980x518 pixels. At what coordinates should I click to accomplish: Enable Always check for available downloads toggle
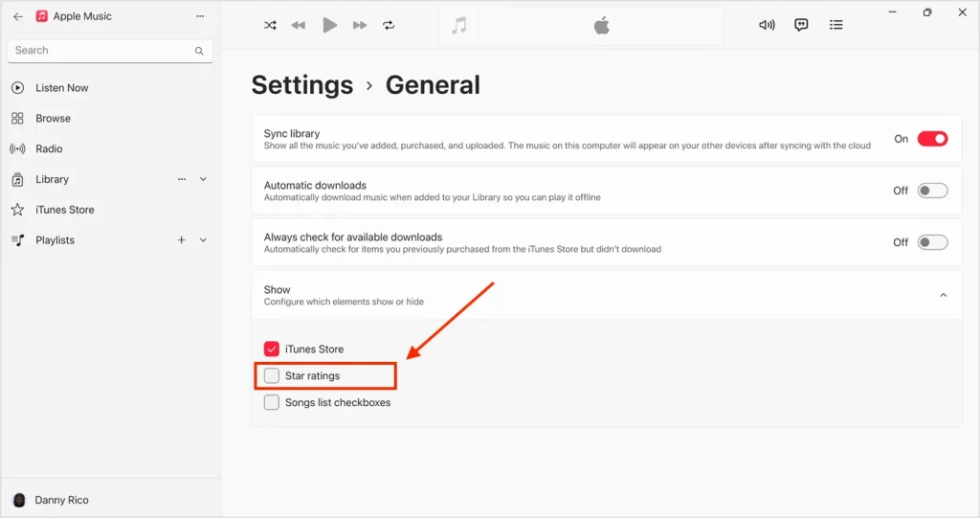click(932, 243)
